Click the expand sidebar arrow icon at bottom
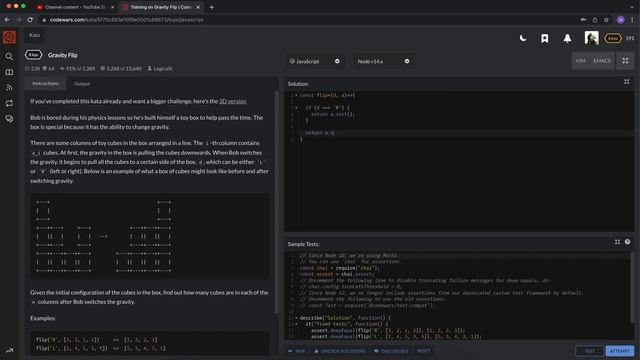 [x=9, y=351]
